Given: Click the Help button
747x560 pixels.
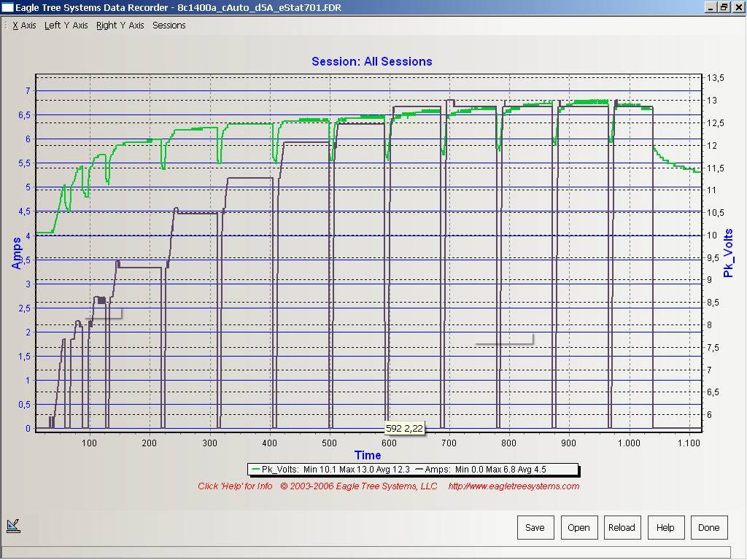Looking at the screenshot, I should 665,527.
